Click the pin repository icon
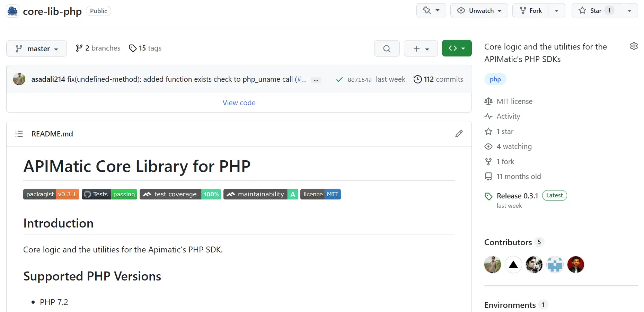644x312 pixels. tap(427, 10)
